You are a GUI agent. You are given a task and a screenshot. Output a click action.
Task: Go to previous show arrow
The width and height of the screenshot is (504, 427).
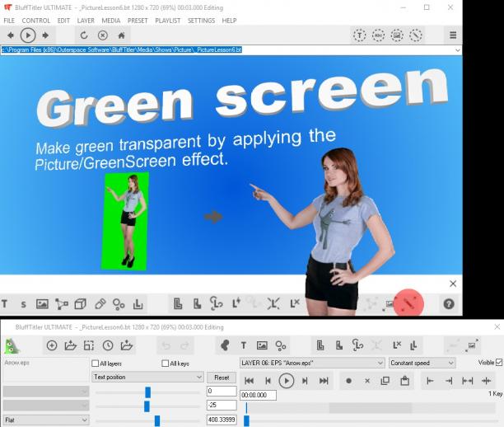[x=10, y=35]
